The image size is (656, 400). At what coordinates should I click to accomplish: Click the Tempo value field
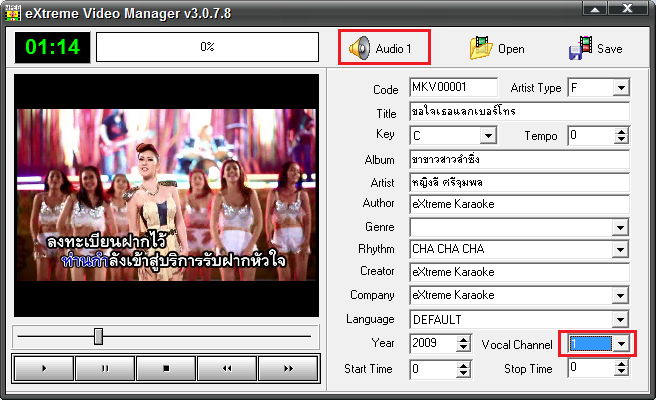pyautogui.click(x=592, y=136)
